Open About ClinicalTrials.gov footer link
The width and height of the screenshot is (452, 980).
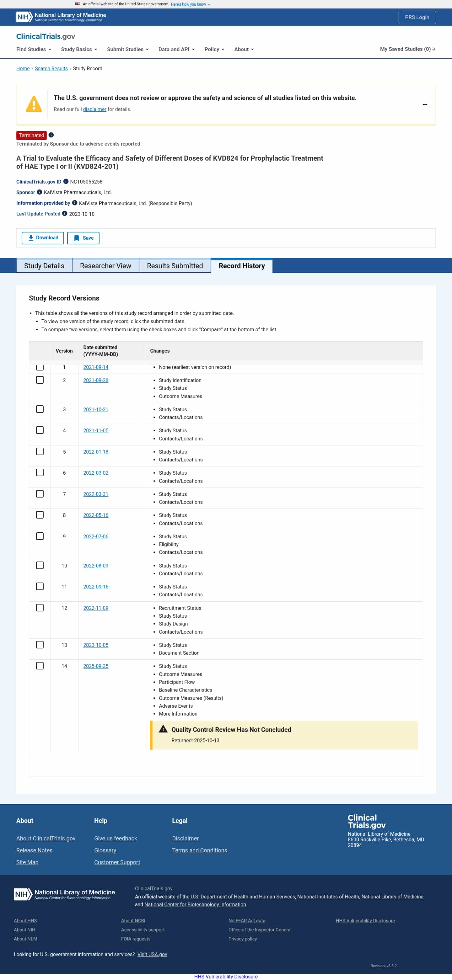pos(46,838)
